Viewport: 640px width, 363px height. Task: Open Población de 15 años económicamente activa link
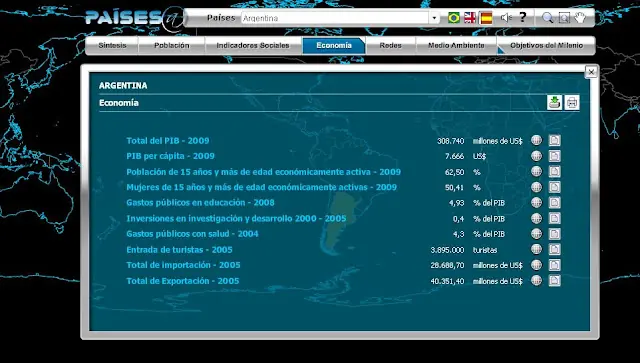click(264, 172)
